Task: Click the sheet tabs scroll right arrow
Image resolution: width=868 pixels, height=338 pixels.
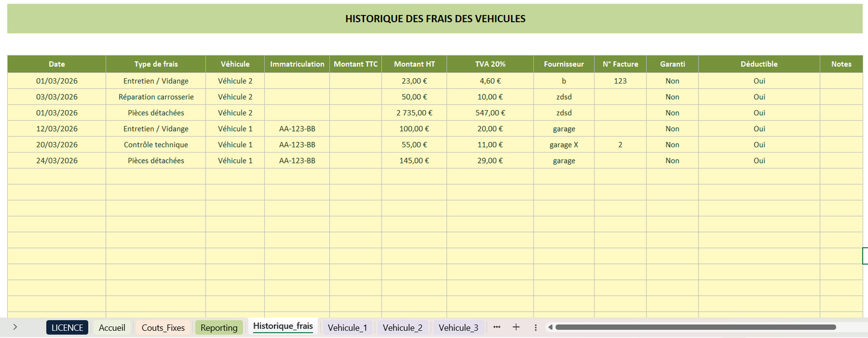Action: point(15,327)
